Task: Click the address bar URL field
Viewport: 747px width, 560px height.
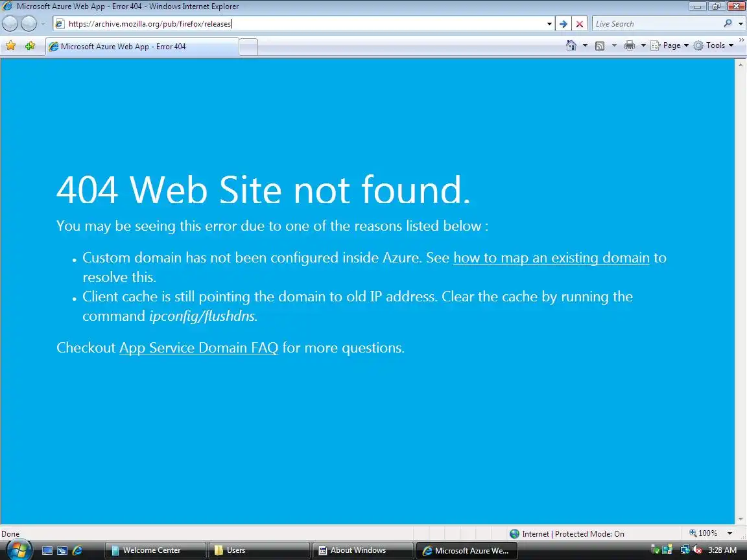Action: click(305, 24)
